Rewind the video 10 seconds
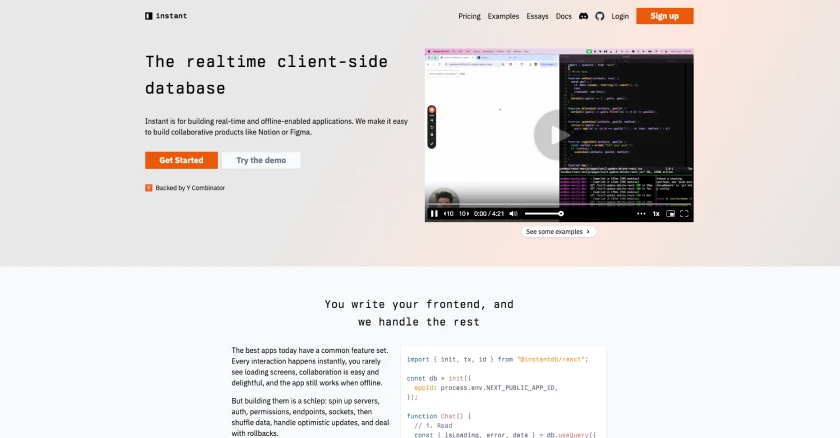 [448, 214]
